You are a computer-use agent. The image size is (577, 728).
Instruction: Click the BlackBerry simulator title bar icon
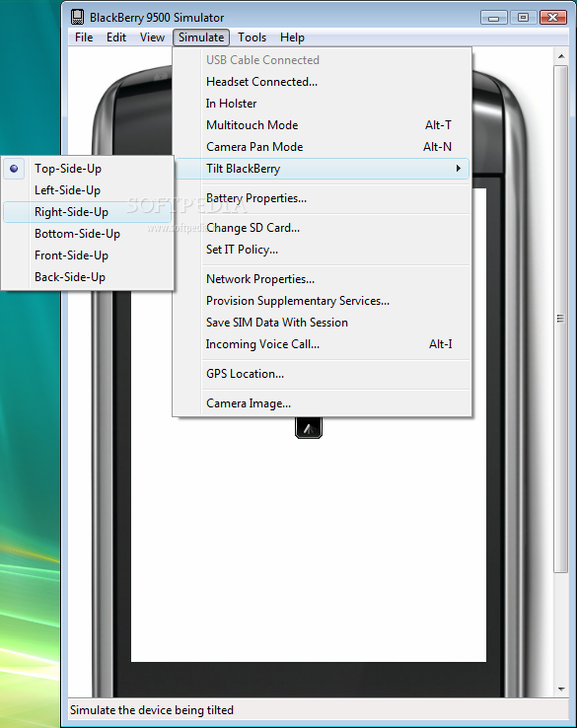[78, 17]
